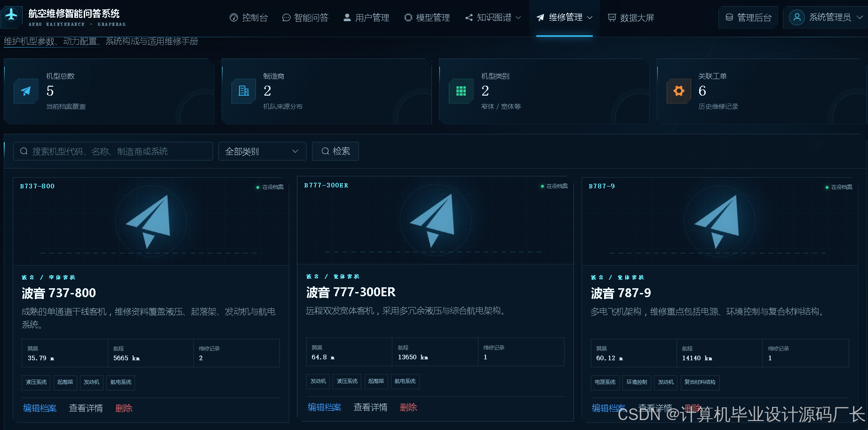Click the 起落架 tag on 737-800 card
868x430 pixels.
tap(65, 382)
